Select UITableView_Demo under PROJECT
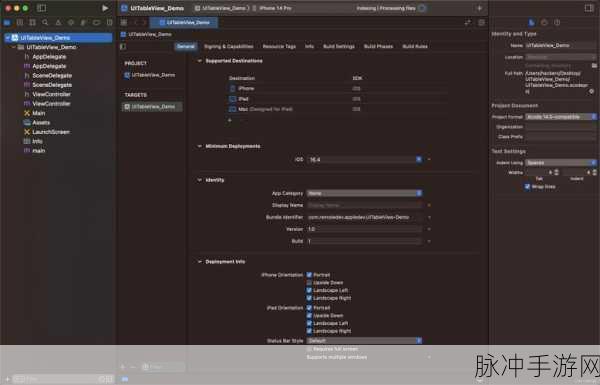Image resolution: width=600 pixels, height=385 pixels. [150, 75]
